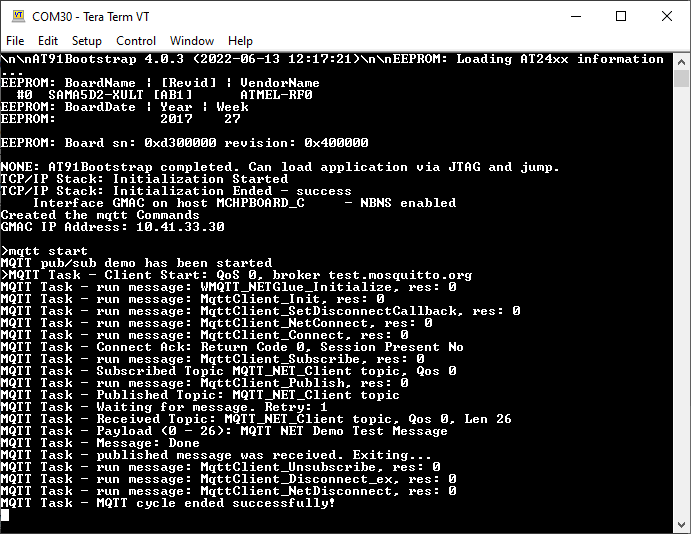Click the 'MqttClient_Subscribe, res: 0' line

(213, 359)
